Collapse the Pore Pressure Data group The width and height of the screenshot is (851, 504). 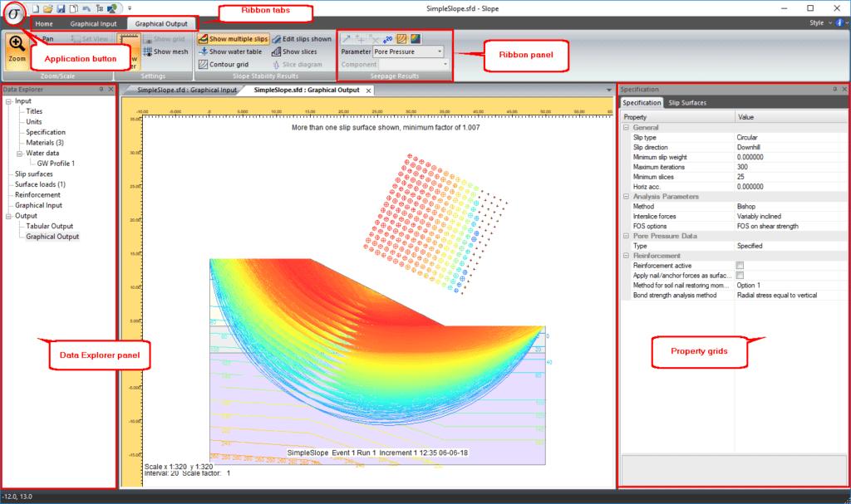(626, 236)
